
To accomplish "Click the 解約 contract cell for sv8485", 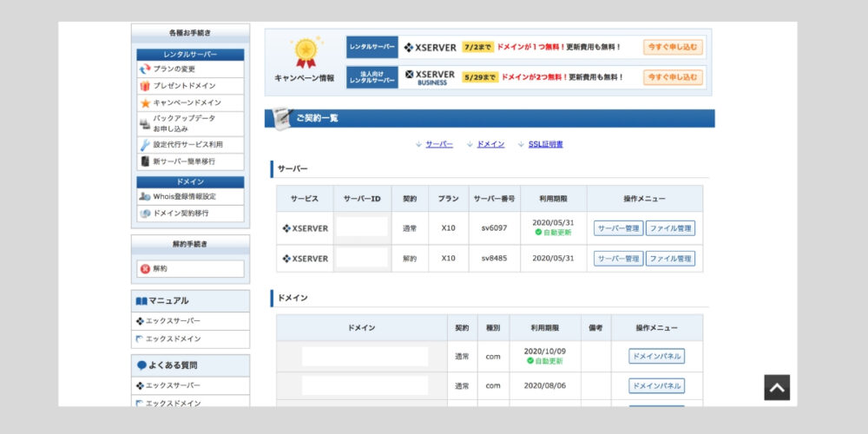I will coord(411,259).
